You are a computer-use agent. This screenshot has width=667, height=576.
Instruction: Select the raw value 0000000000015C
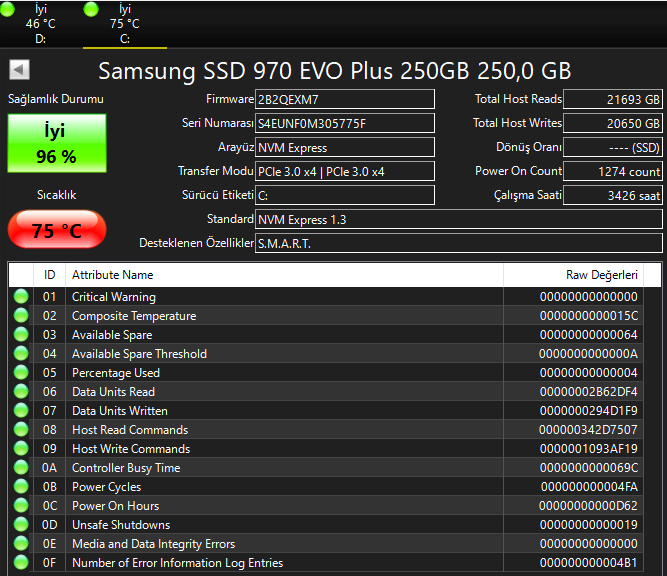tap(589, 316)
